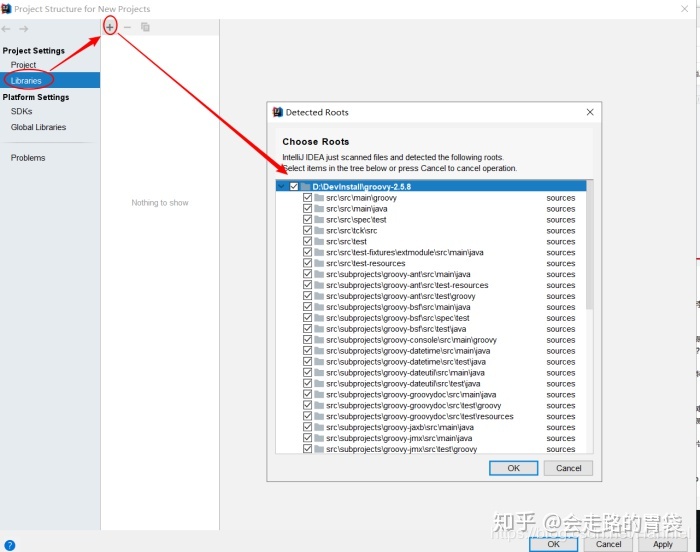Select the groovy-datetime\src\test\java row
This screenshot has width=700, height=552.
click(x=431, y=362)
